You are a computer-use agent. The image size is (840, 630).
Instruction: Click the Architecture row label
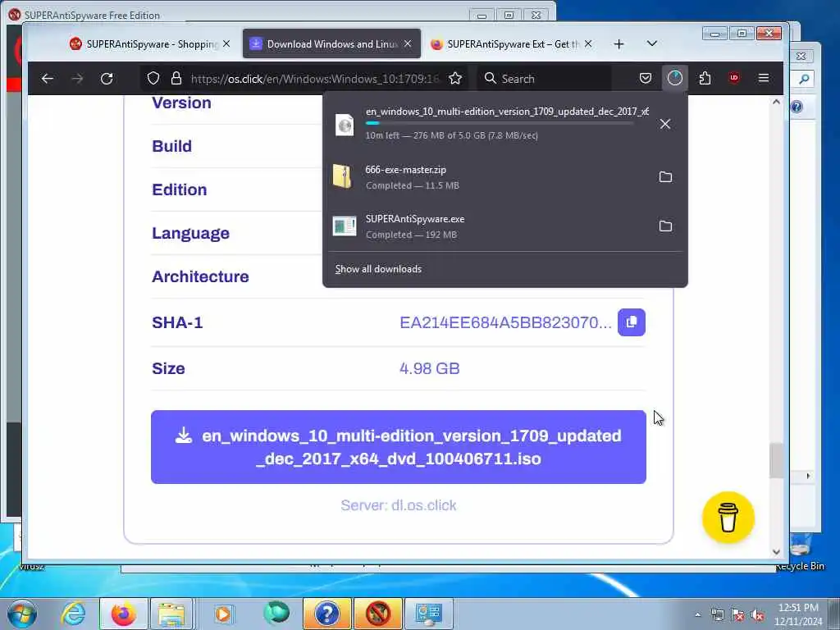pyautogui.click(x=200, y=276)
